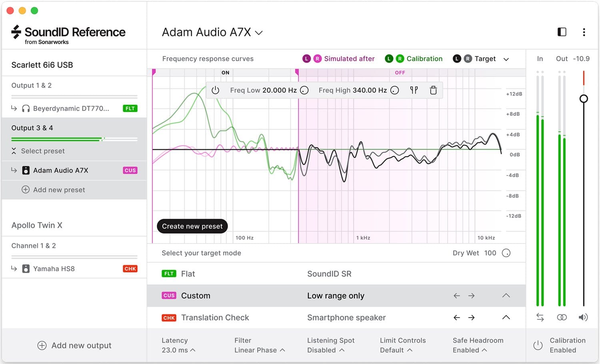Click the swap channels icon
Screen dimensions: 600x364
click(540, 317)
